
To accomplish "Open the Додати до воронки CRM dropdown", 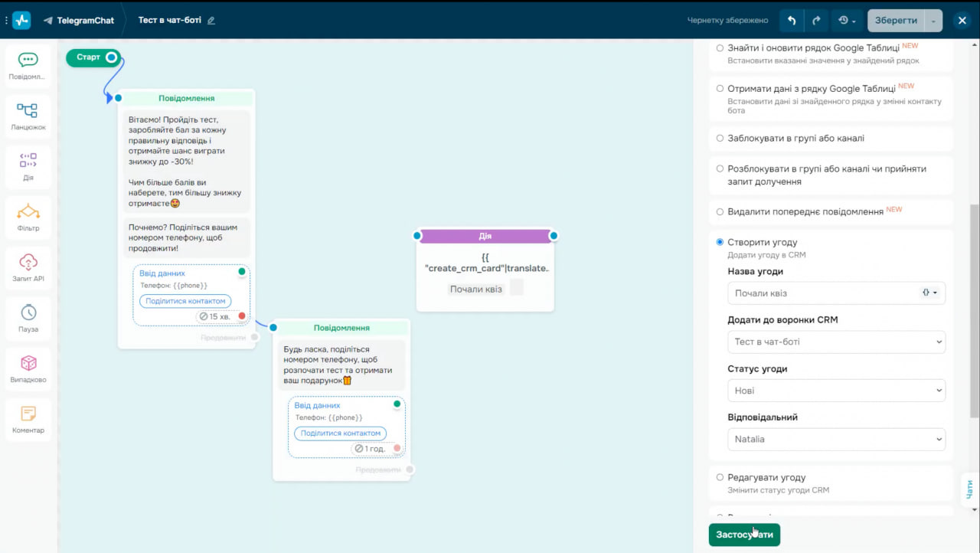I will coord(836,342).
